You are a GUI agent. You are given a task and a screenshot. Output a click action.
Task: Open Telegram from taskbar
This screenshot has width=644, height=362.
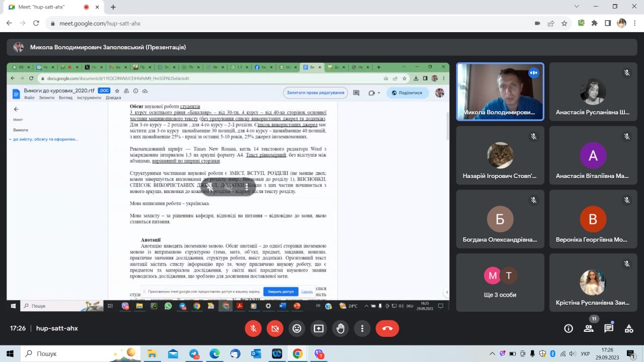(194, 353)
